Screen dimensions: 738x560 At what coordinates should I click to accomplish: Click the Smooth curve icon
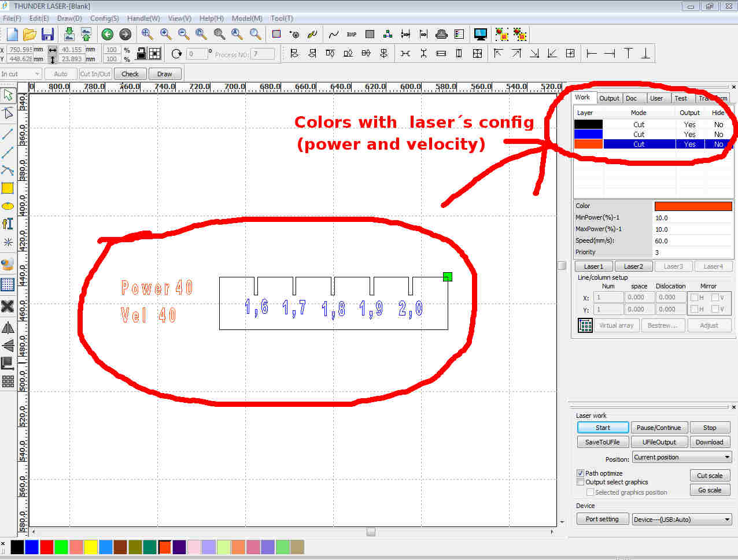tap(334, 34)
